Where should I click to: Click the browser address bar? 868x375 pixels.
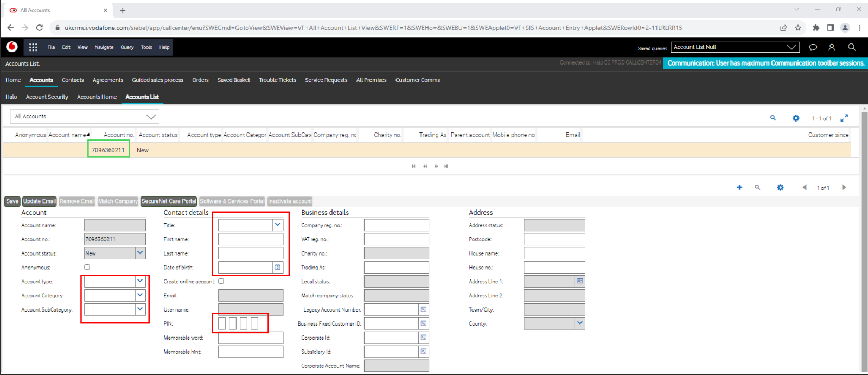[414, 28]
